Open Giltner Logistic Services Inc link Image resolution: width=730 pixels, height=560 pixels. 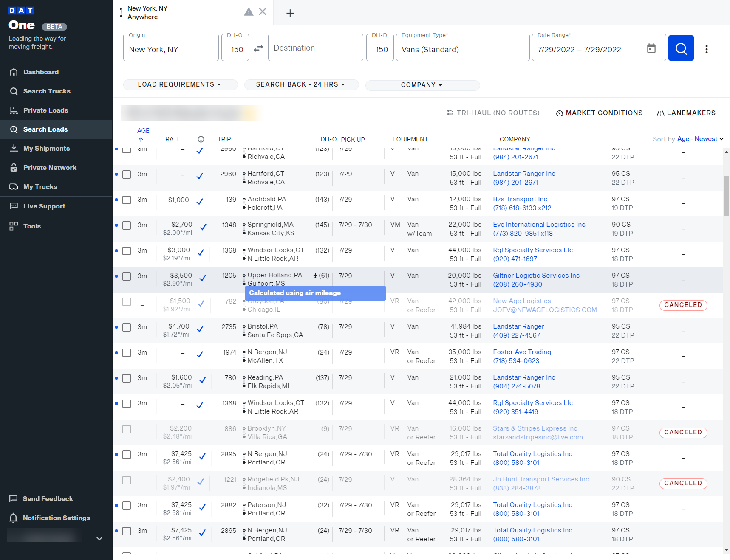tap(536, 276)
